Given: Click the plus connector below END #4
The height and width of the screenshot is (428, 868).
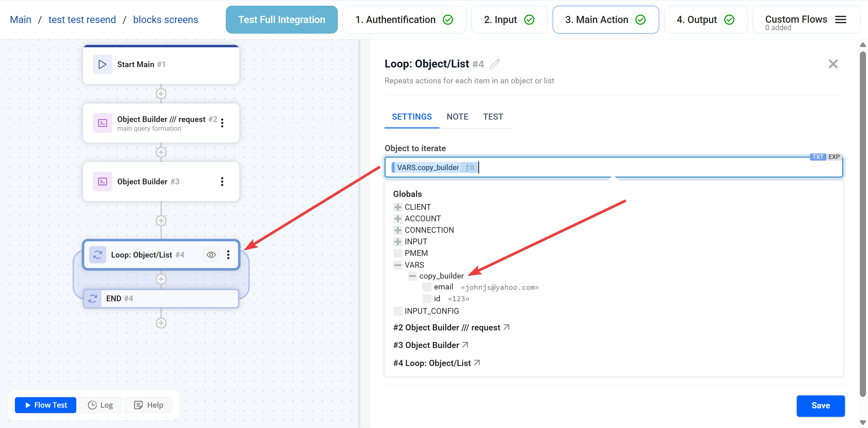Looking at the screenshot, I should pyautogui.click(x=161, y=323).
